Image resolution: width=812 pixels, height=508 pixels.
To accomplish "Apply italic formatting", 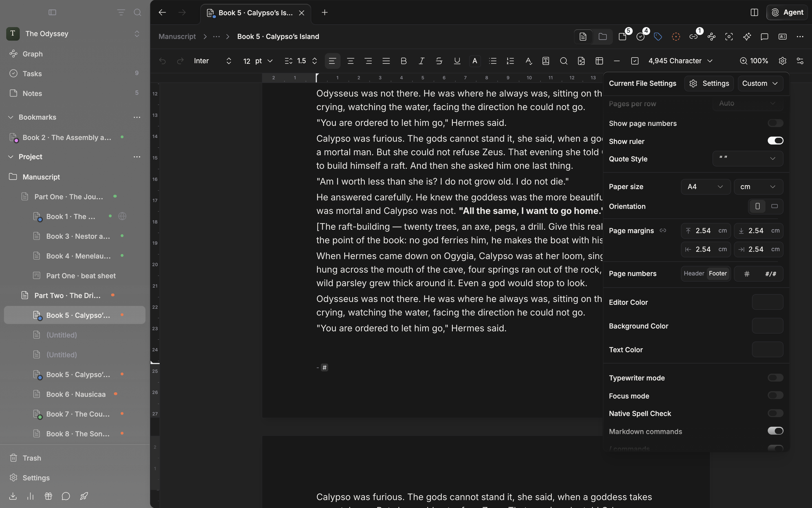I will [422, 61].
